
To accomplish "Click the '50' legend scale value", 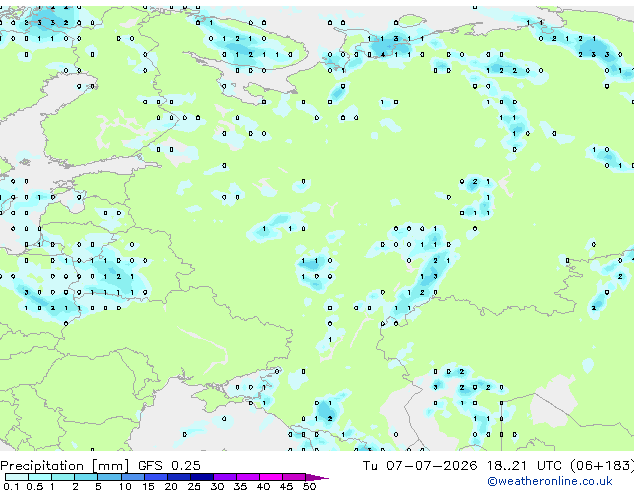I will coord(309,486).
